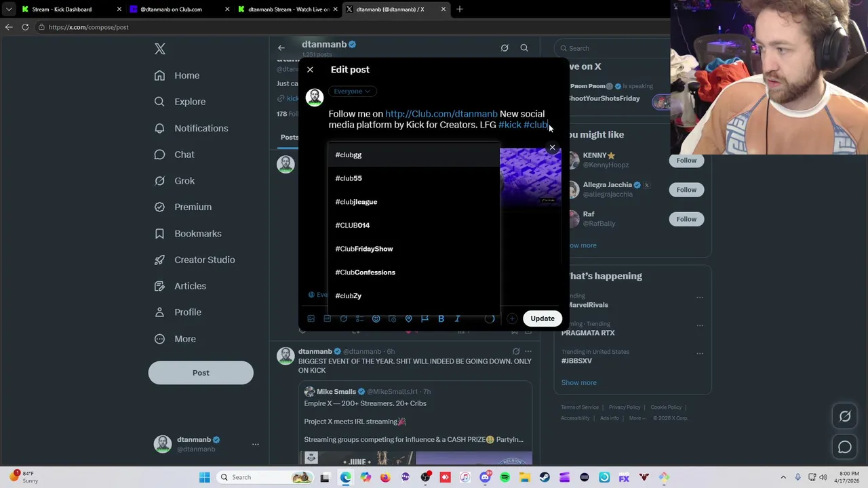Schedule the post with calendar icon
Viewport: 868px width, 488px height.
[x=393, y=319]
